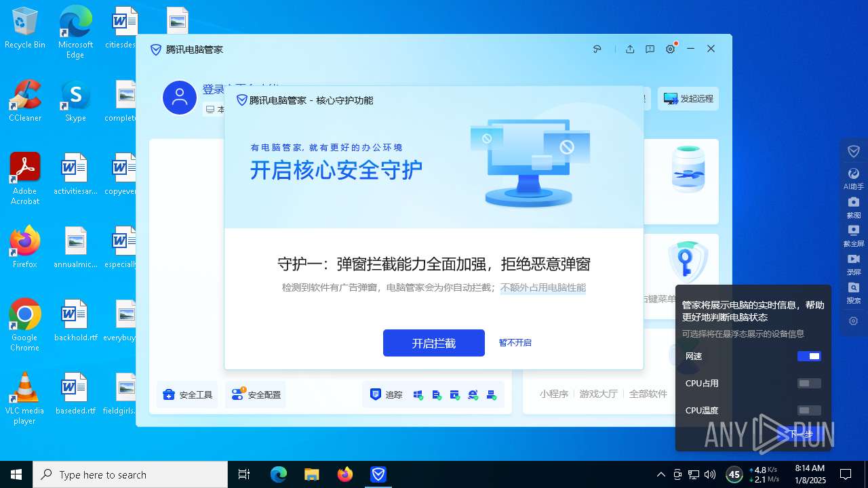Expand the hidden system tray icons
Viewport: 868px width, 488px height.
[661, 474]
